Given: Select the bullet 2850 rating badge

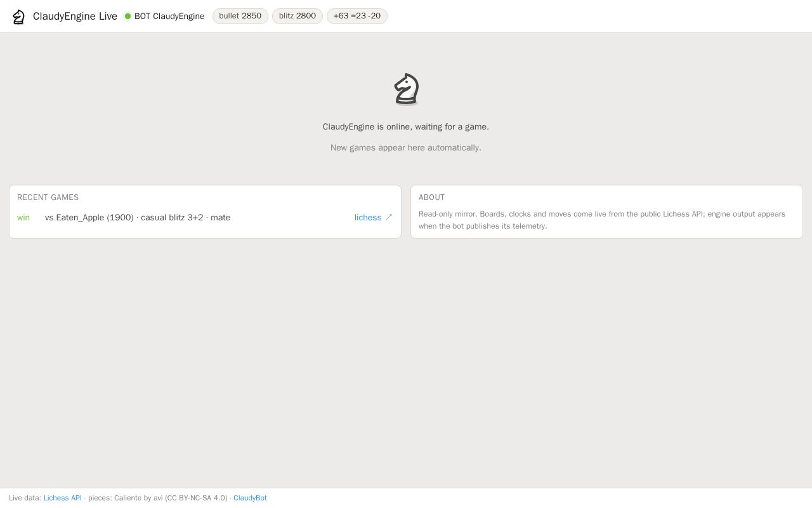Looking at the screenshot, I should 240,17.
